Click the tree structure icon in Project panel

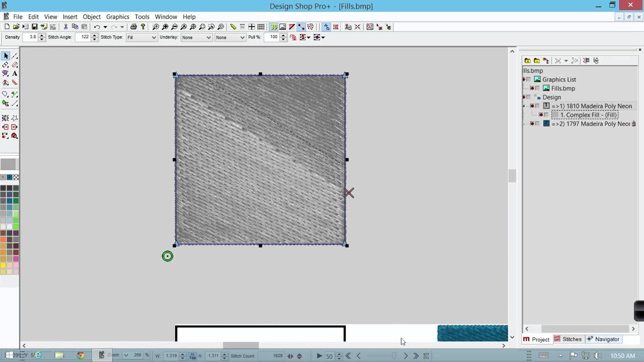coord(546,60)
